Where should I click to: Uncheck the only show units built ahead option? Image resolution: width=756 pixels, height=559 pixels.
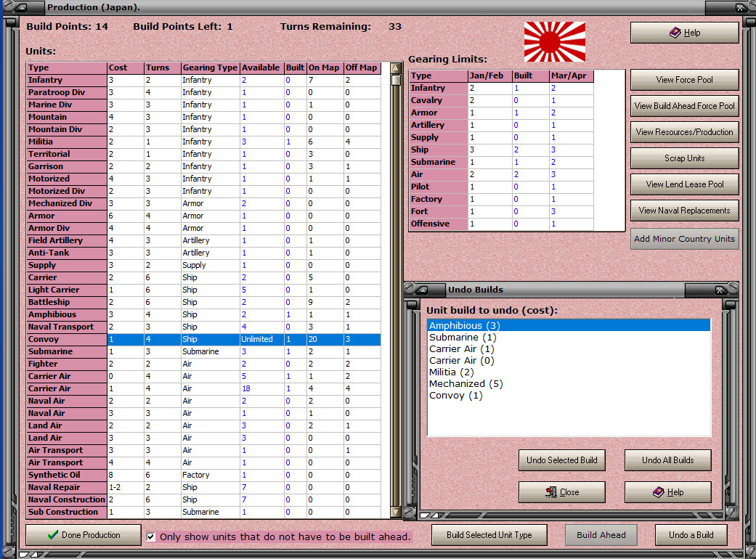[x=151, y=537]
